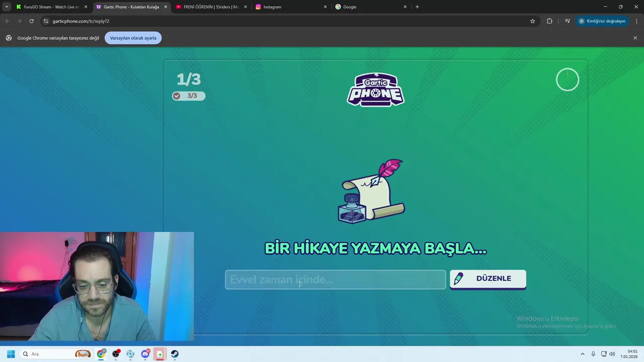Image resolution: width=644 pixels, height=362 pixels.
Task: Show hidden system tray icons
Action: pyautogui.click(x=583, y=354)
